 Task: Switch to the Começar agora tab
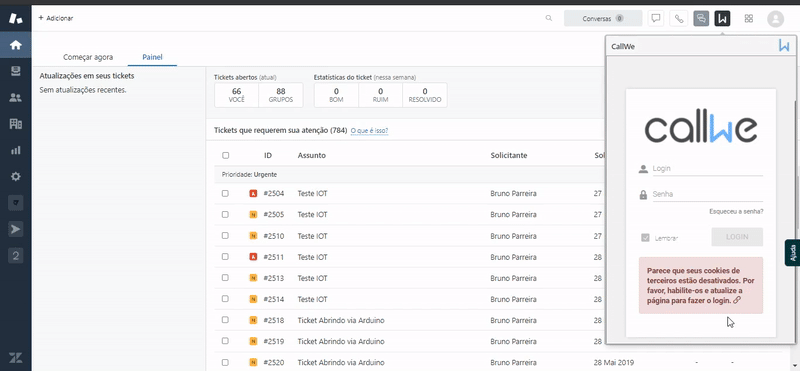88,57
